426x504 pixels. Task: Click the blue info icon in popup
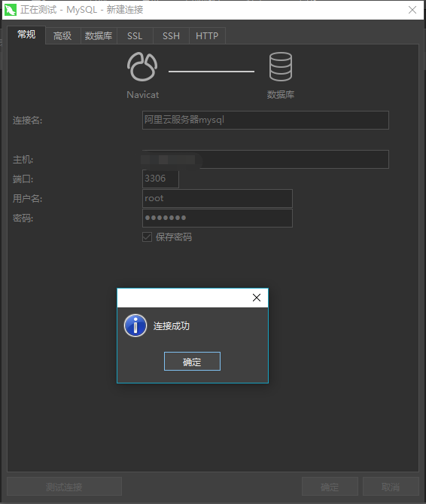tap(135, 325)
